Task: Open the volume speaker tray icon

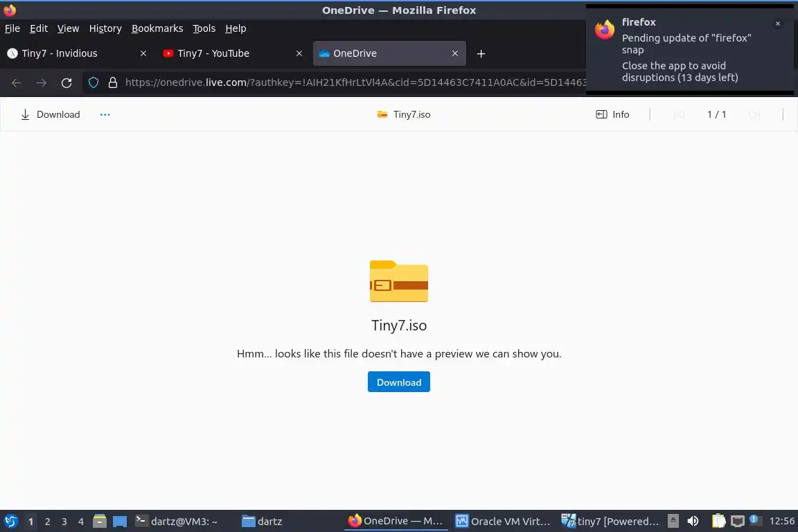Action: [693, 522]
